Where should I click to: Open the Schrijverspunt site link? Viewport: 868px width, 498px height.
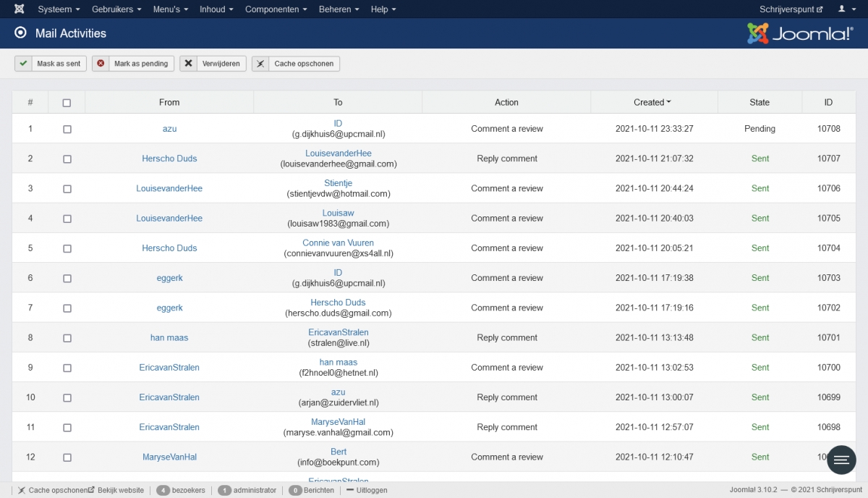click(x=791, y=9)
